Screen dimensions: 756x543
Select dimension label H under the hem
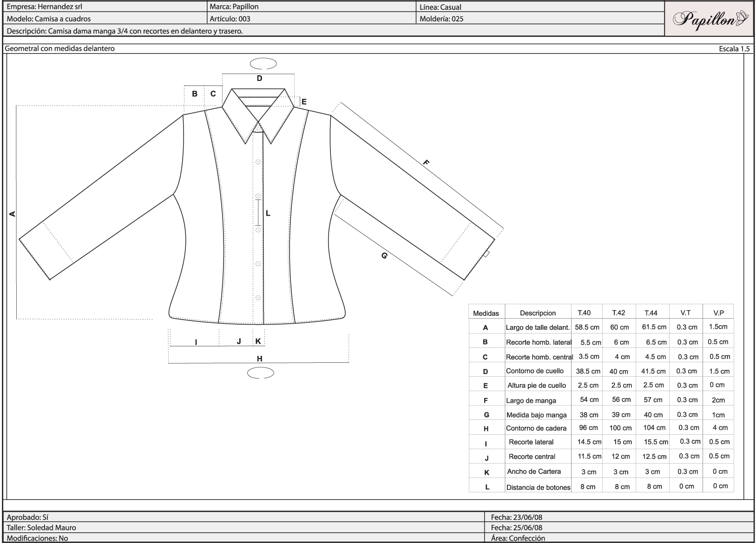(x=260, y=359)
